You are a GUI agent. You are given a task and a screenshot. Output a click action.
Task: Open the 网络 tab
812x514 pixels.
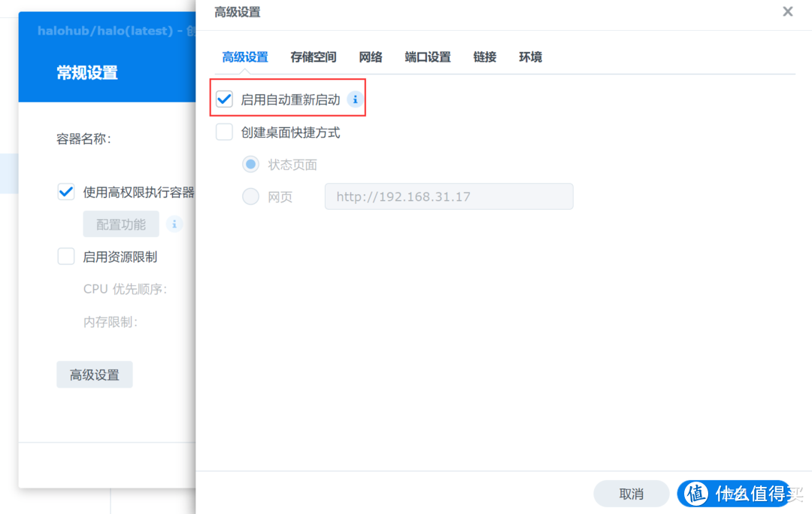pos(371,57)
